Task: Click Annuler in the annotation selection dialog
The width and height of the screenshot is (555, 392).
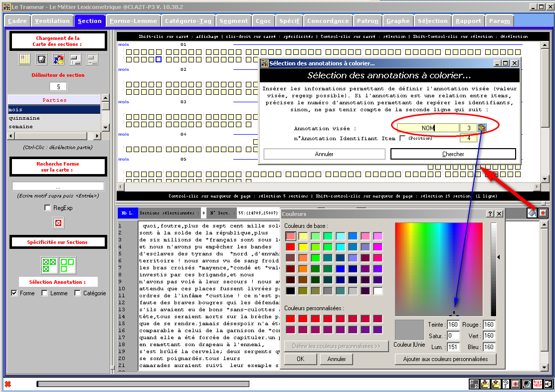Action: point(324,154)
